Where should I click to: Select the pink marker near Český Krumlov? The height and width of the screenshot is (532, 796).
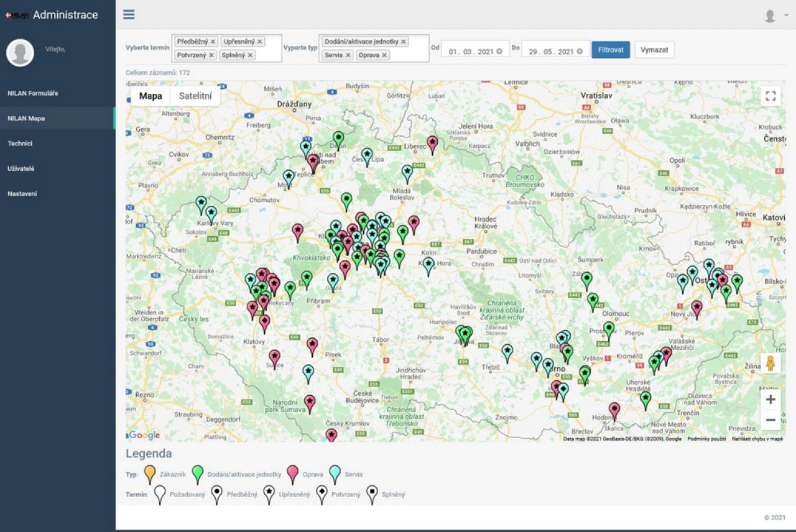[331, 434]
